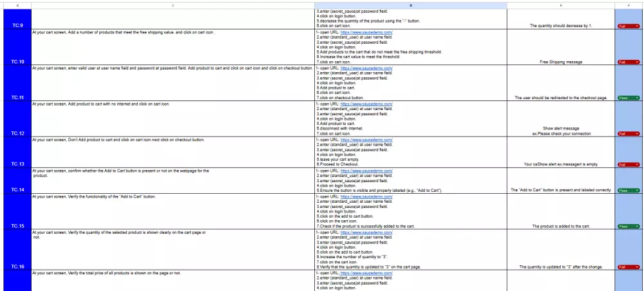644x291 pixels.
Task: Select description 'Verify the total price of all products'
Action: tap(173, 280)
